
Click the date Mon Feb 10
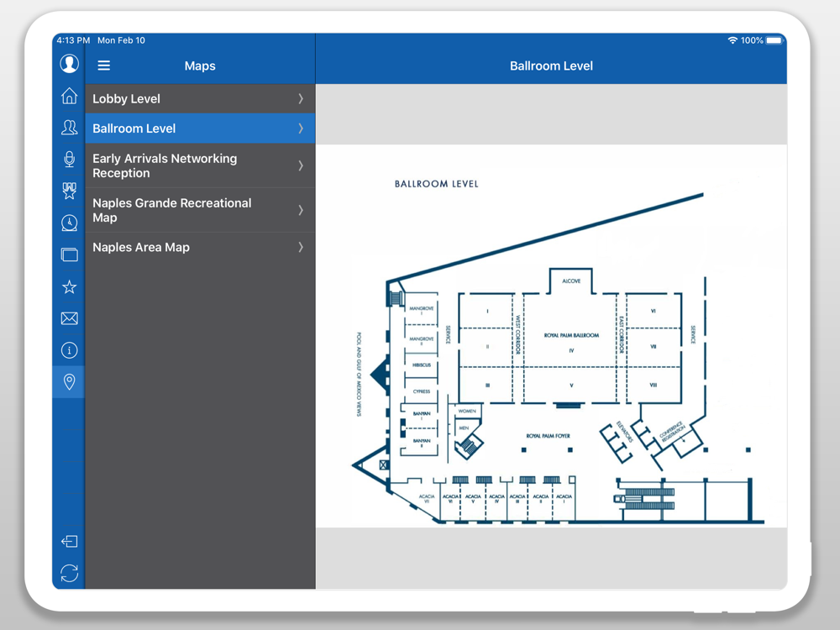[121, 40]
